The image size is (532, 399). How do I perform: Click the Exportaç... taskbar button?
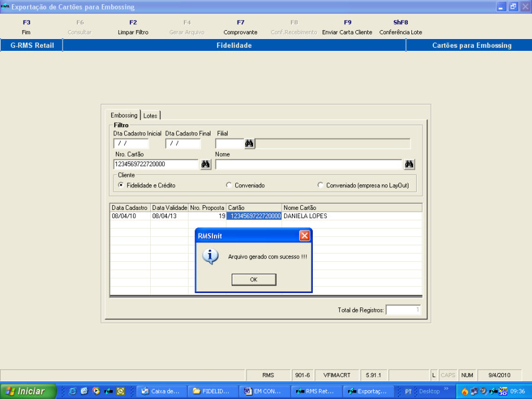coord(368,391)
